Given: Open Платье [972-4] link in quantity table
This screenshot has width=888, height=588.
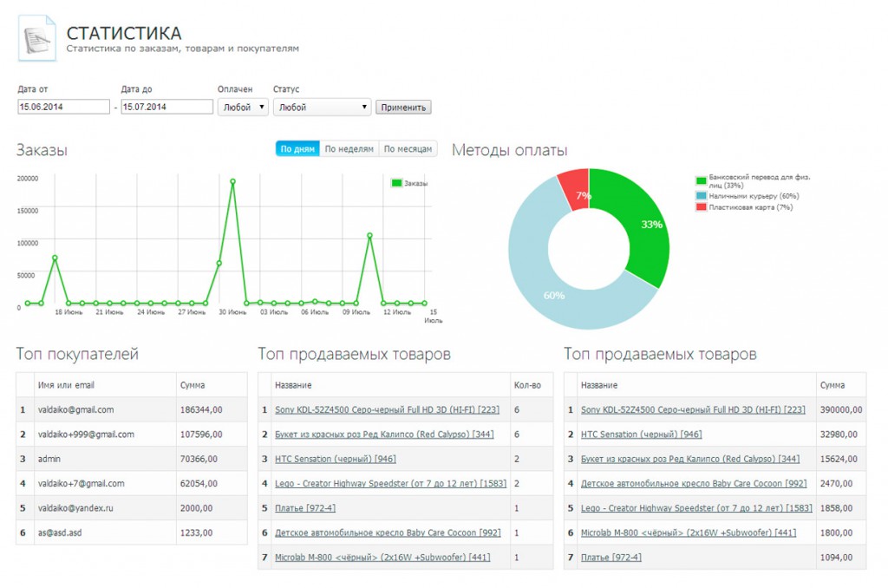Looking at the screenshot, I should point(304,508).
